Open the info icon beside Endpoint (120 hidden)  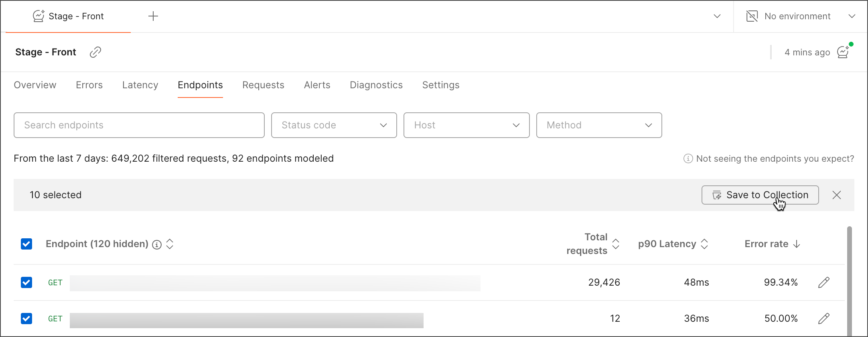coord(157,244)
